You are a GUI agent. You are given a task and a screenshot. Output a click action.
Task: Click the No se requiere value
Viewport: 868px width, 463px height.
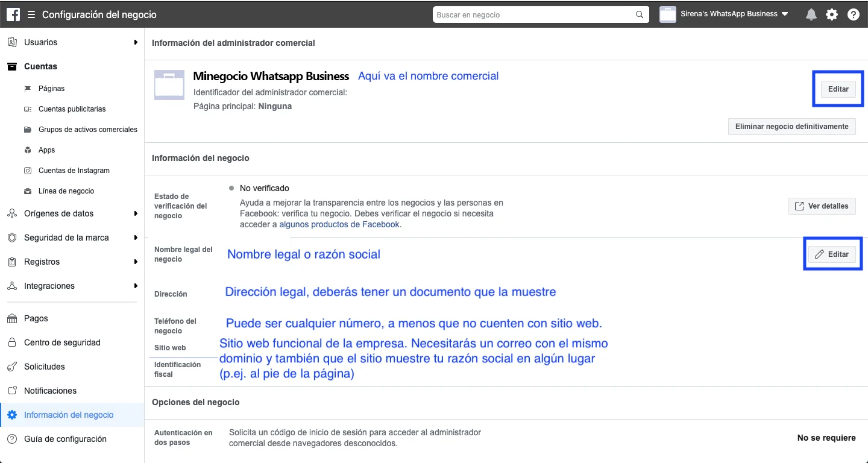[826, 438]
